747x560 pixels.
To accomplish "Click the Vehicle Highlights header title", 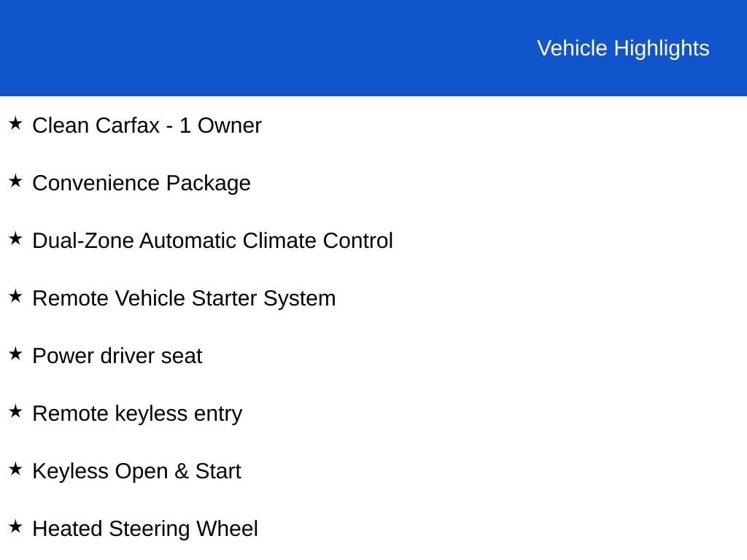I will (x=623, y=49).
